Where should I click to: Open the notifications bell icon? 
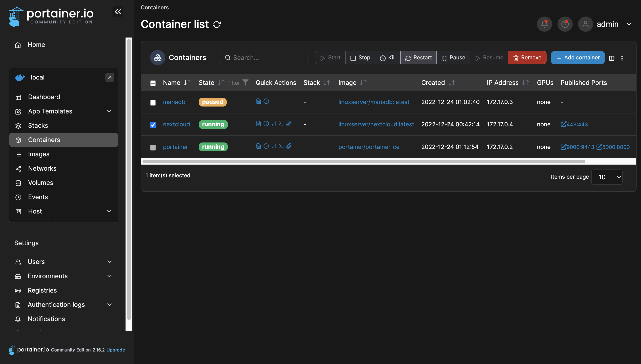(544, 24)
